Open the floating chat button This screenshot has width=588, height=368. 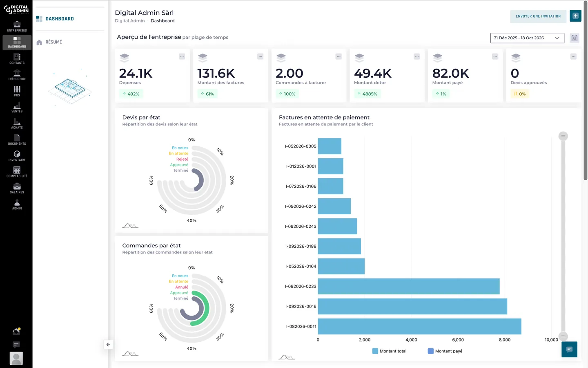tap(569, 349)
